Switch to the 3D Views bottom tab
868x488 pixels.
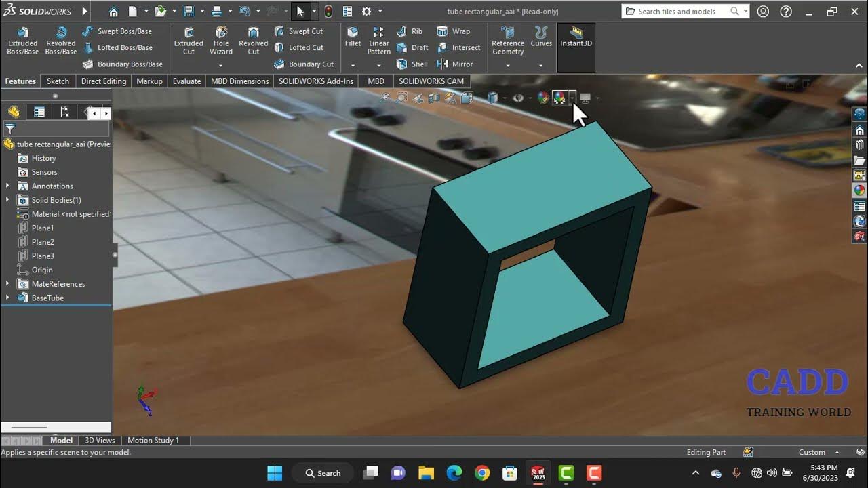point(100,440)
